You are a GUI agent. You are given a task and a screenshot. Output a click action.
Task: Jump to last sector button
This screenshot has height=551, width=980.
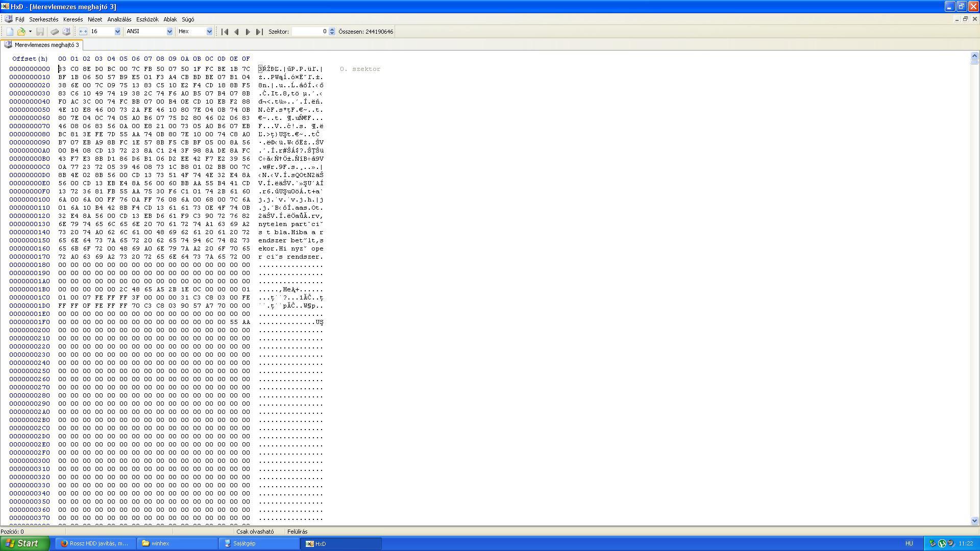click(259, 32)
